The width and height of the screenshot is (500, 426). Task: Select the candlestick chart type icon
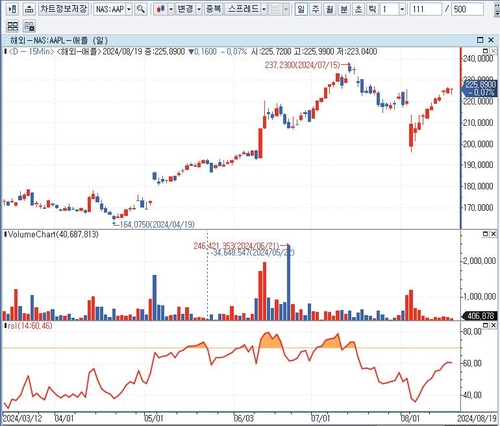pyautogui.click(x=161, y=9)
